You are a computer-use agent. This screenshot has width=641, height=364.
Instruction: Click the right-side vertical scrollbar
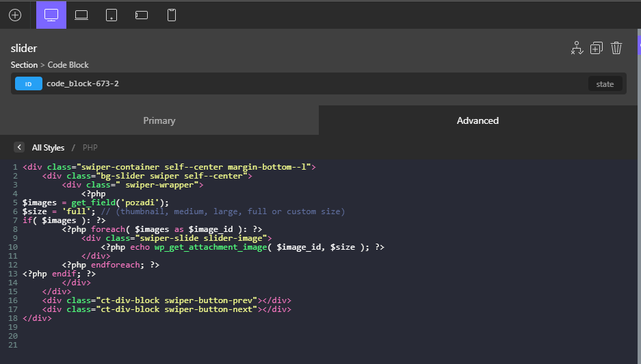(x=639, y=196)
